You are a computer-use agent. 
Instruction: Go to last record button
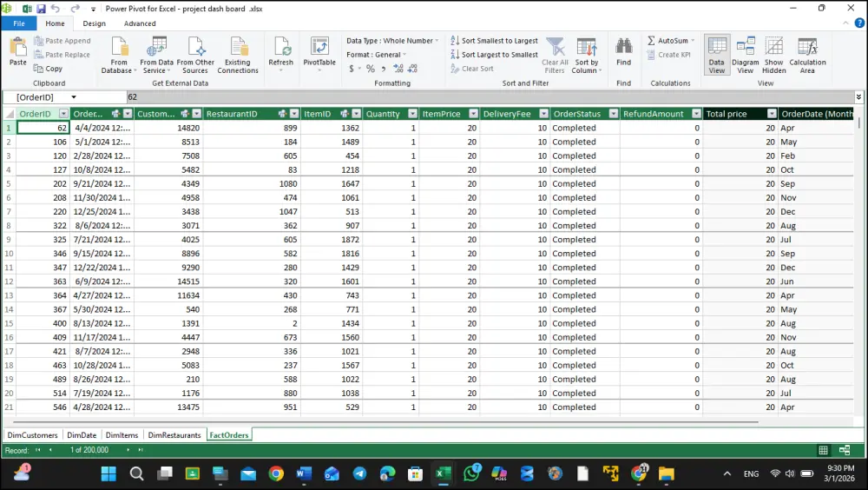(141, 450)
